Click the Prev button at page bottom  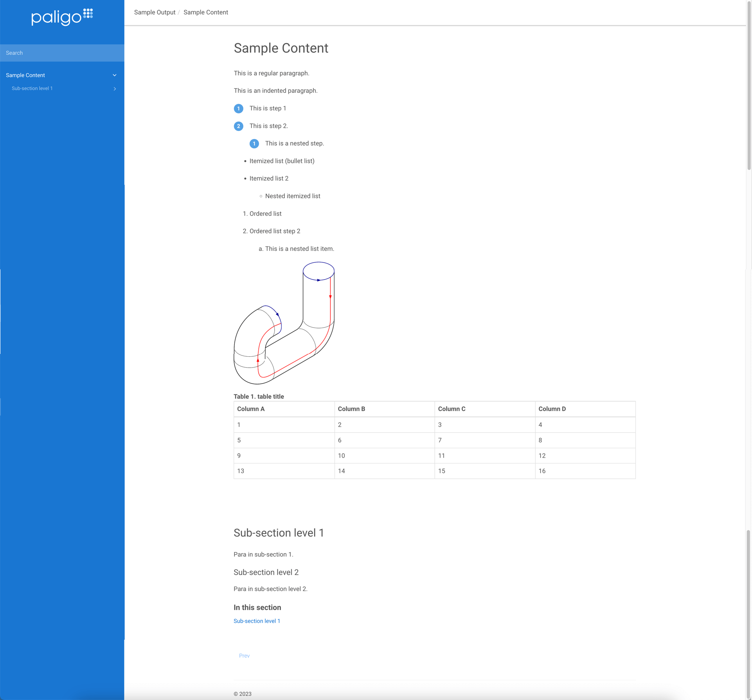click(244, 655)
